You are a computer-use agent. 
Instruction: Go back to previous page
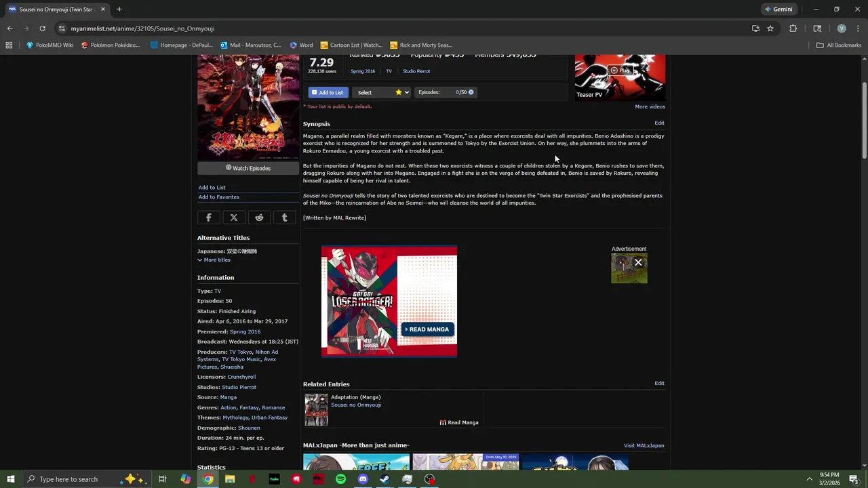click(x=9, y=28)
